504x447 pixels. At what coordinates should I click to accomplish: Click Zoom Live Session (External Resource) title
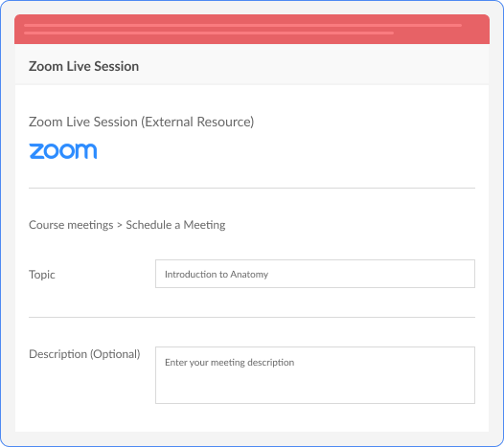click(142, 122)
